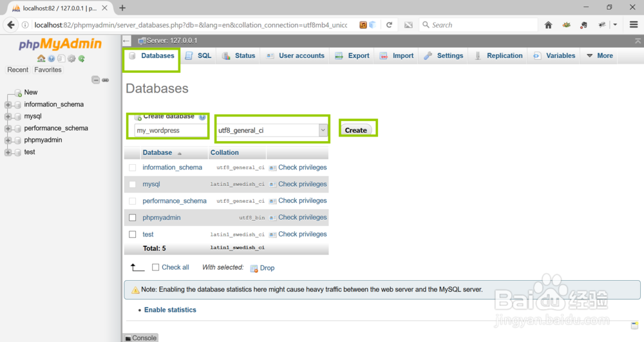Click the page-related settings icon at top right
The width and height of the screenshot is (644, 342).
638,41
